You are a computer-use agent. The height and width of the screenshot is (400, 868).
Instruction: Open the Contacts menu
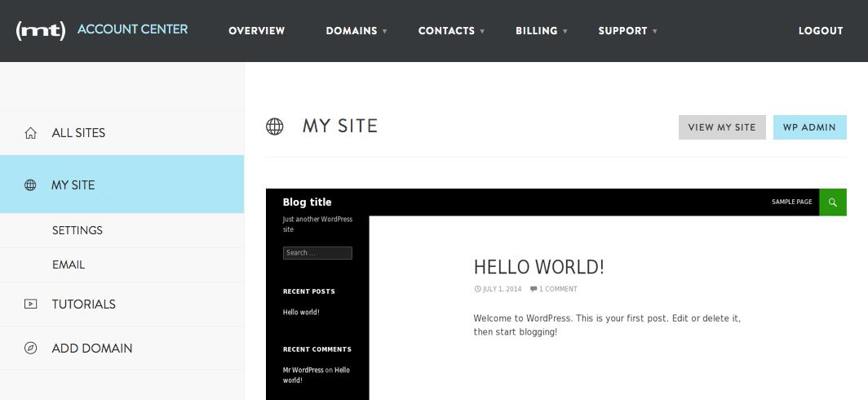click(446, 31)
